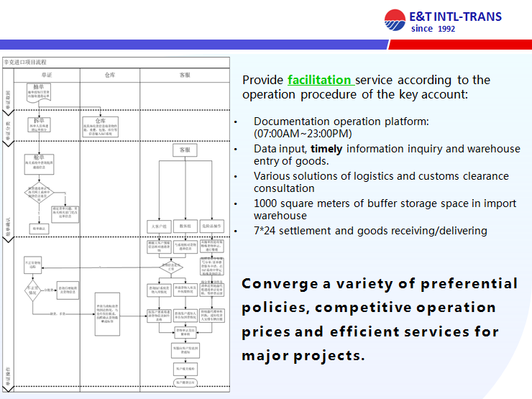Viewport: 532px width, 399px height.
Task: Click the '客服' column header
Action: [185, 74]
